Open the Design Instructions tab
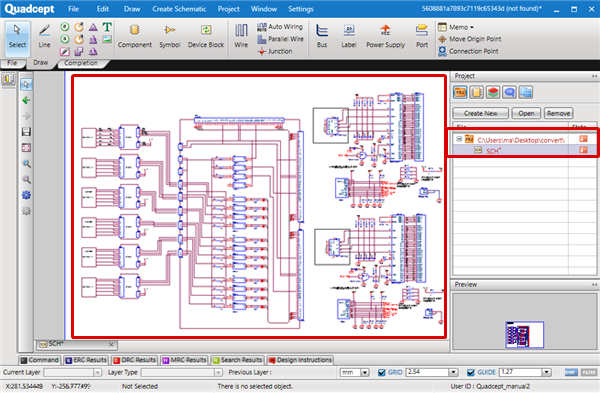 tap(300, 360)
